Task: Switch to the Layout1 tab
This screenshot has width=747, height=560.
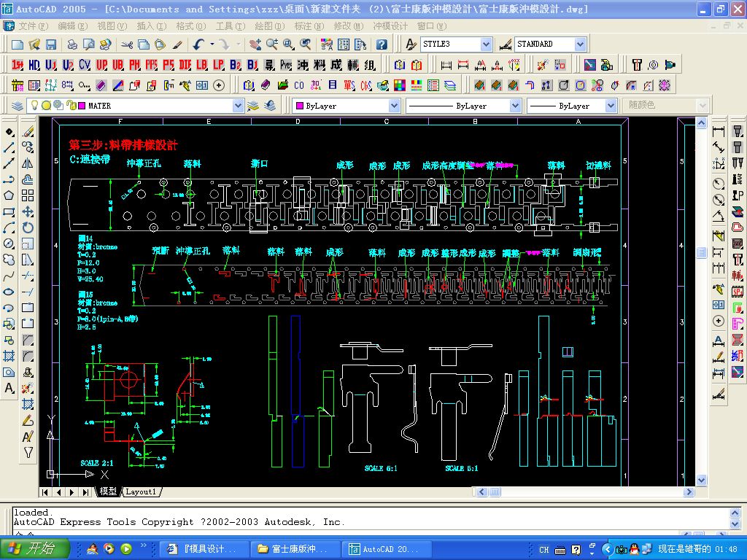Action: click(x=141, y=492)
